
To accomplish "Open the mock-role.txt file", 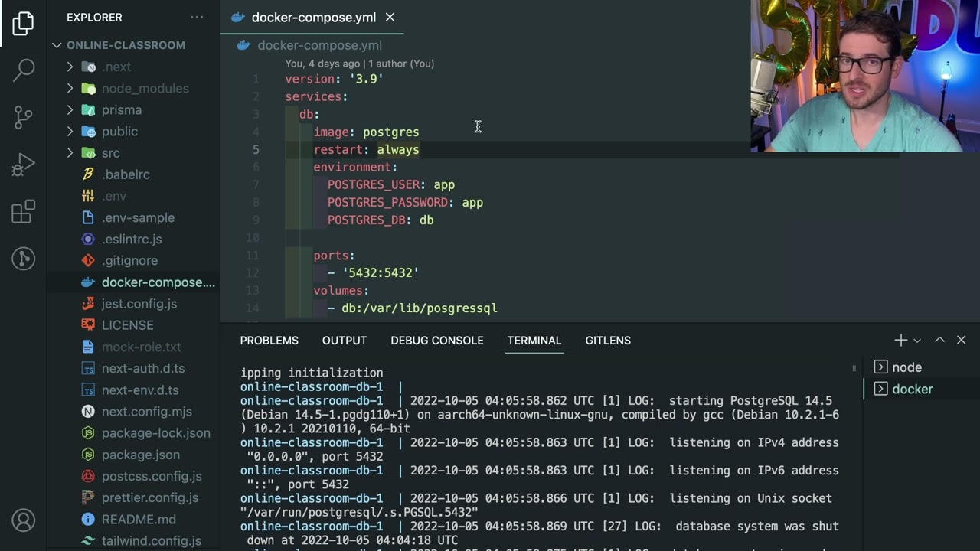I will (141, 347).
